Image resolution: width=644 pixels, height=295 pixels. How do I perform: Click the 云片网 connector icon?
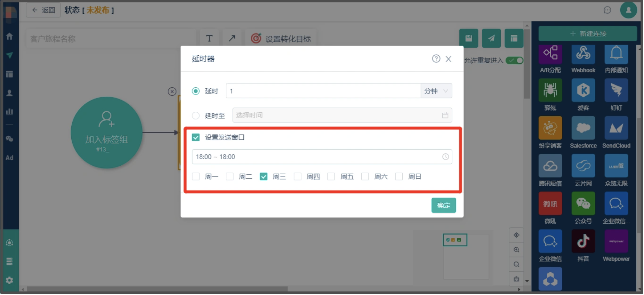point(584,166)
